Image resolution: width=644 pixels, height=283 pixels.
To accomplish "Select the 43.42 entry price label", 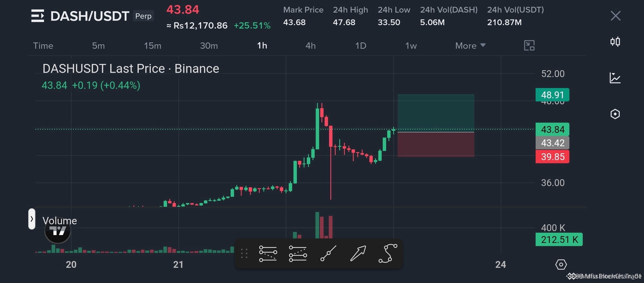I will (x=552, y=143).
